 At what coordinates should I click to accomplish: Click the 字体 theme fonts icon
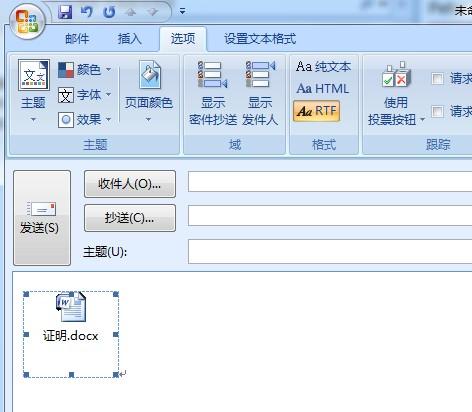click(66, 95)
